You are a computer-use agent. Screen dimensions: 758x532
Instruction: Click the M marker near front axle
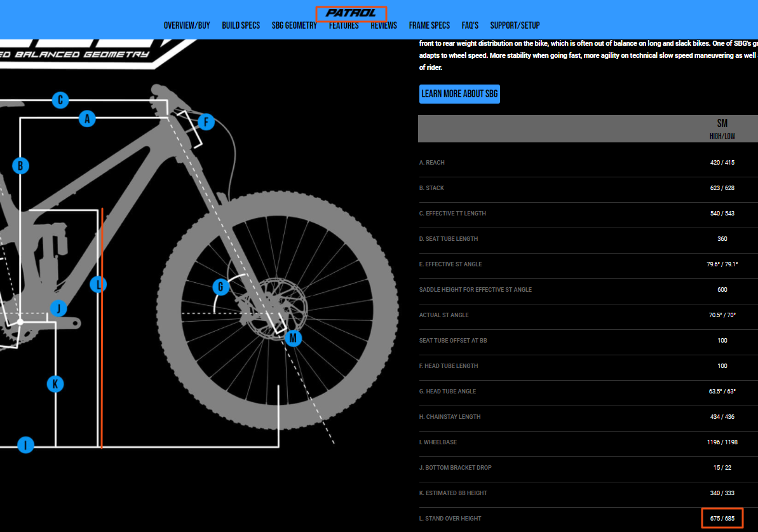(293, 338)
